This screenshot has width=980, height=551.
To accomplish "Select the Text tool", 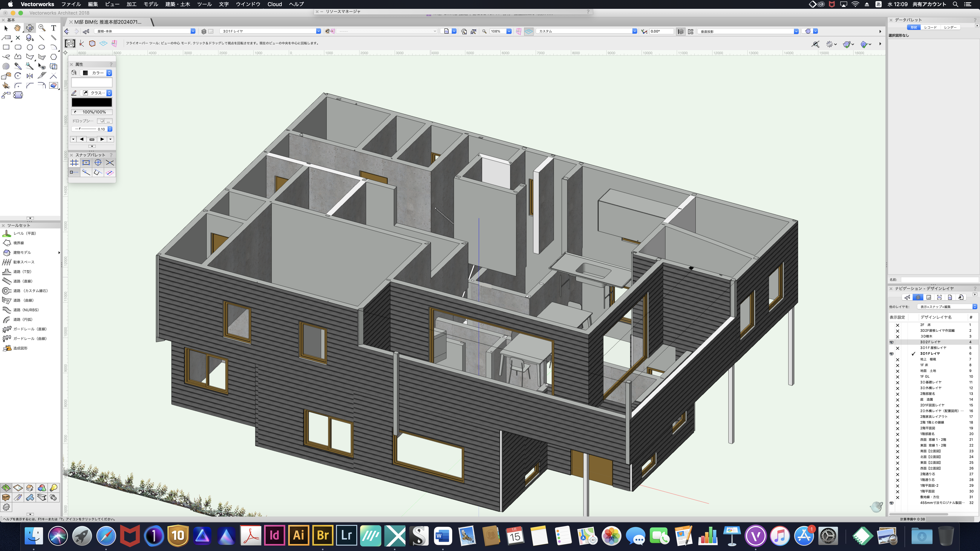I will 54,28.
